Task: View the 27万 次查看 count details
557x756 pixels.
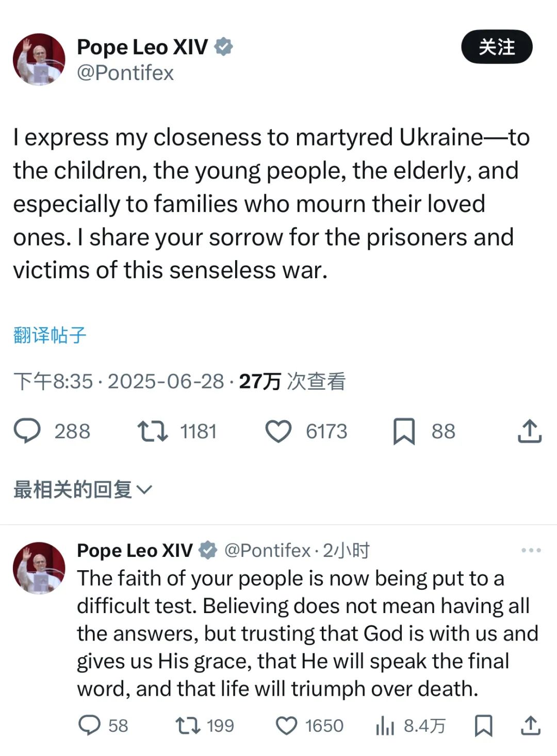Action: coord(292,381)
